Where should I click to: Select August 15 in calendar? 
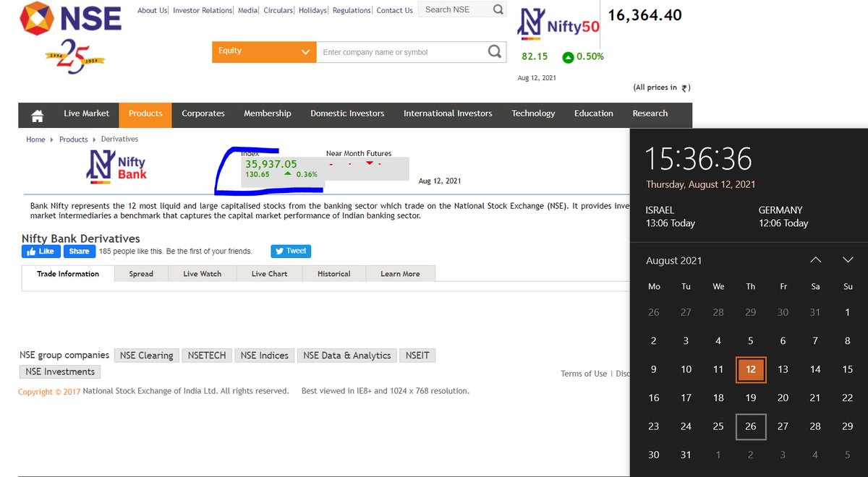848,369
